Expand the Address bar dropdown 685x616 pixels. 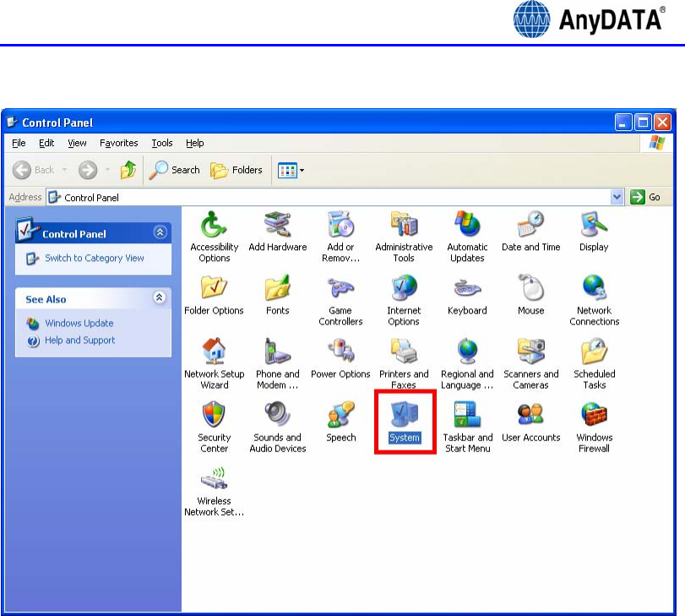617,197
